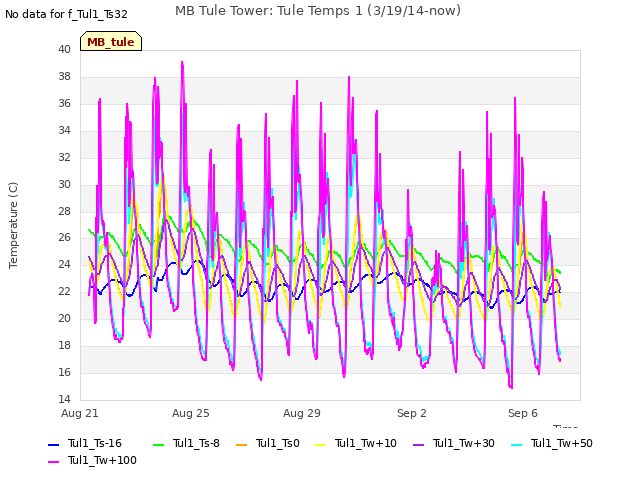Viewport: 640px width, 480px height.
Task: Click the yellow Tul1_Tw+10 color swatch
Action: pyautogui.click(x=321, y=444)
